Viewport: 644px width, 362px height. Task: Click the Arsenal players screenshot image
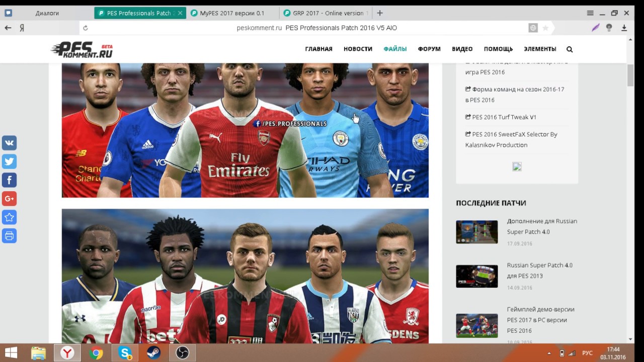click(x=245, y=130)
